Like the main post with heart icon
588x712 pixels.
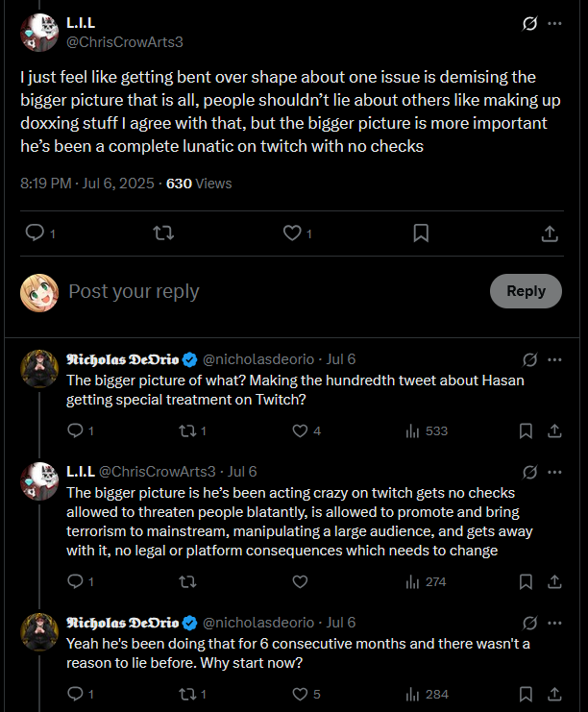coord(292,233)
